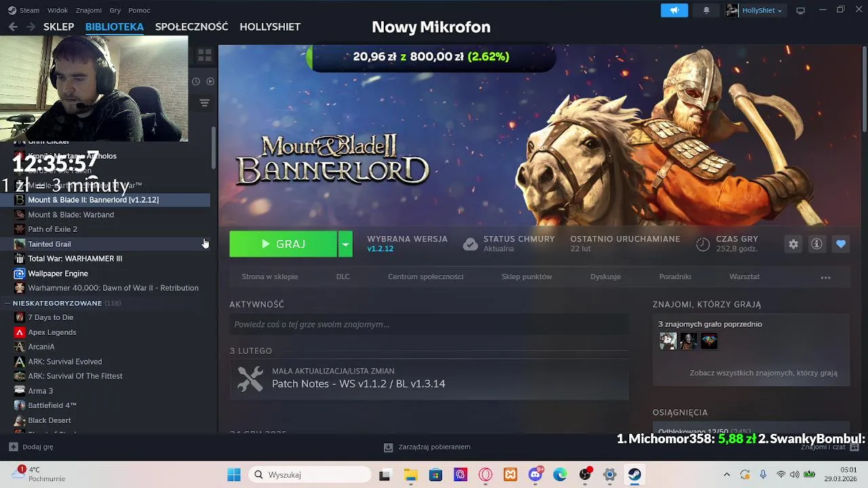Go to SKLEP tab
The image size is (868, 488).
point(58,26)
